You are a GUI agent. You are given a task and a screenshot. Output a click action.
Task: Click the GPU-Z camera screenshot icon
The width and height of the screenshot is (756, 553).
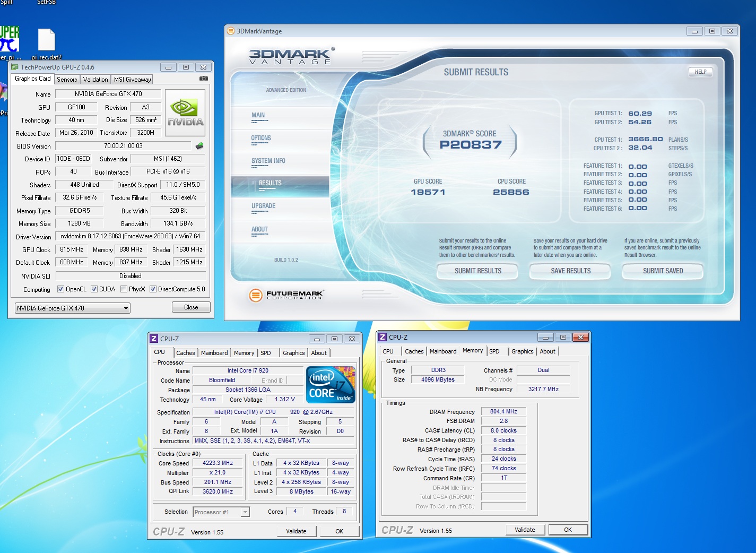tap(204, 79)
